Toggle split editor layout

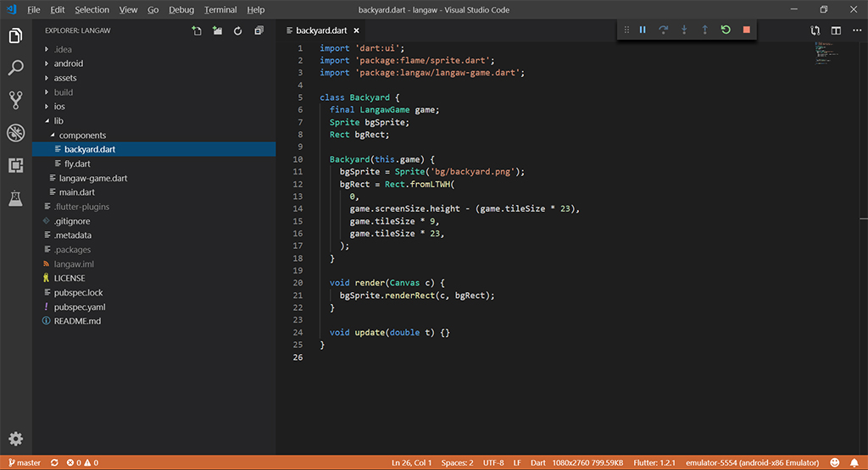836,30
